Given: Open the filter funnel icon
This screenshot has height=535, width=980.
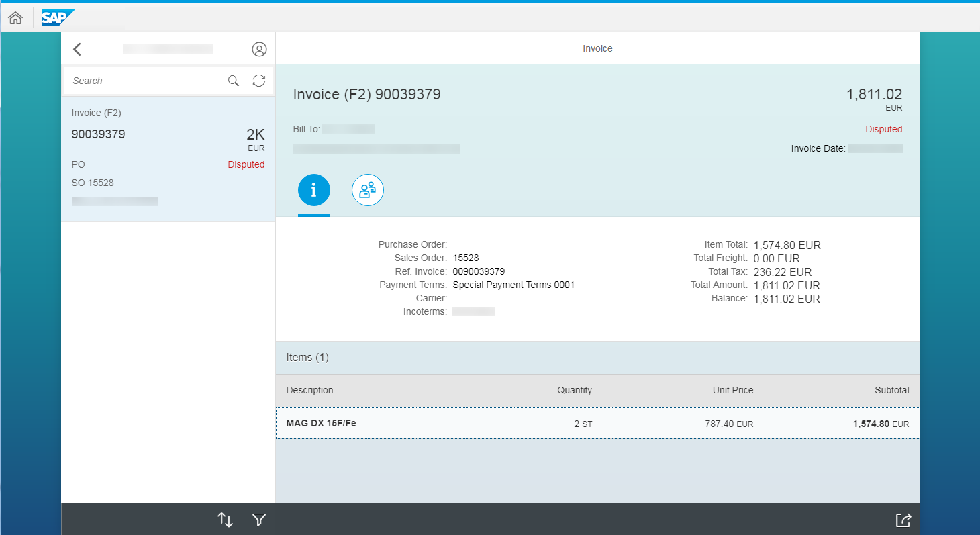Looking at the screenshot, I should tap(260, 520).
